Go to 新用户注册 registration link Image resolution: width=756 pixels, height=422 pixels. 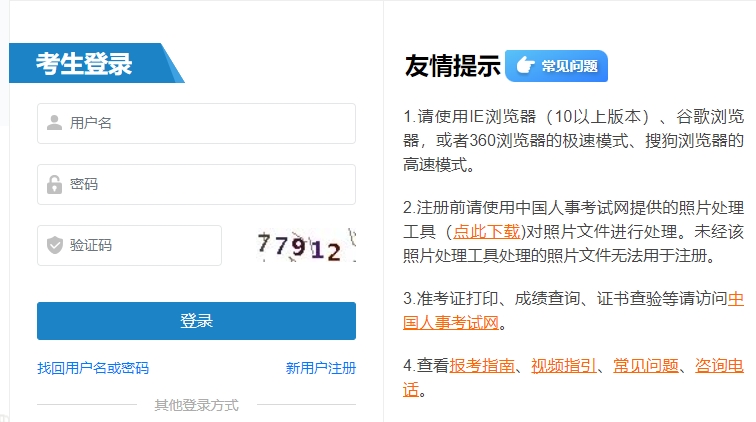click(x=320, y=368)
